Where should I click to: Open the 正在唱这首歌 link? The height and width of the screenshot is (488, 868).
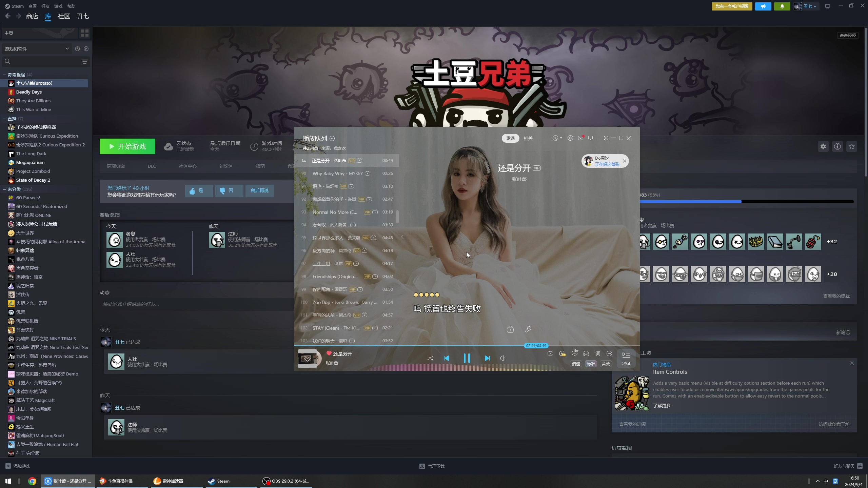click(x=607, y=164)
